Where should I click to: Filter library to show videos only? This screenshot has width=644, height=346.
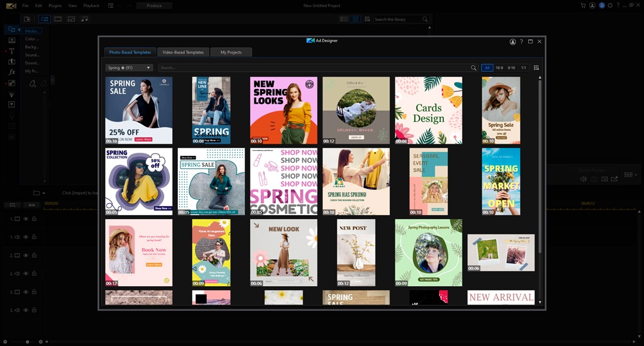click(x=58, y=19)
